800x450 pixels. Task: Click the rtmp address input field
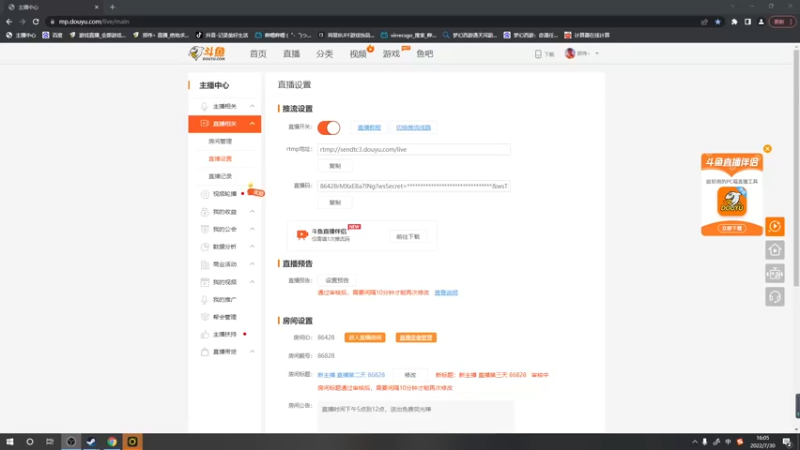click(x=414, y=149)
